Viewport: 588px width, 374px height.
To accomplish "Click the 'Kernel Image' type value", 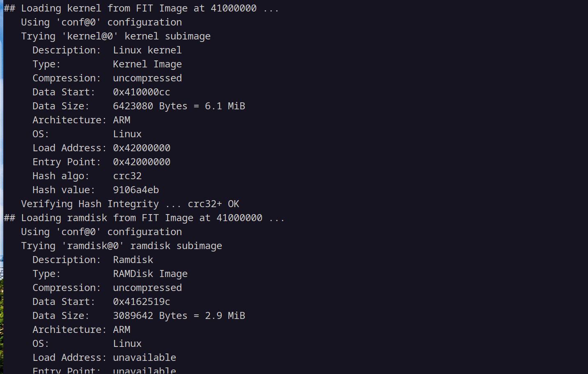I will 147,64.
